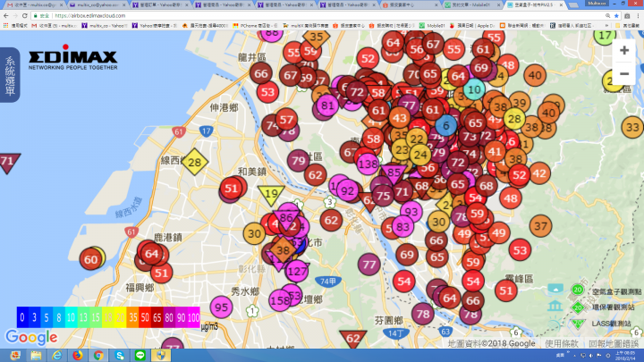Screen dimensions: 644x362
Task: Go back with the browser back arrow
Action: pos(5,15)
